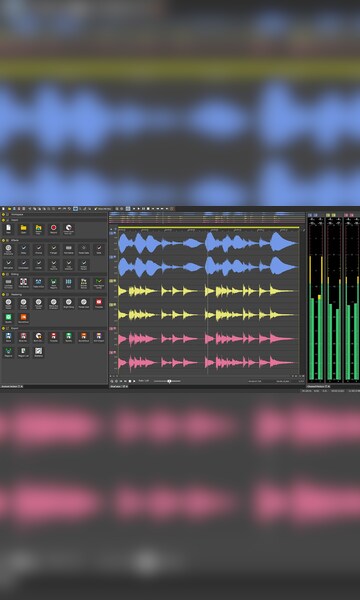
Task: Toggle the first checkmark tile in second Effects row
Action: pyautogui.click(x=8, y=264)
